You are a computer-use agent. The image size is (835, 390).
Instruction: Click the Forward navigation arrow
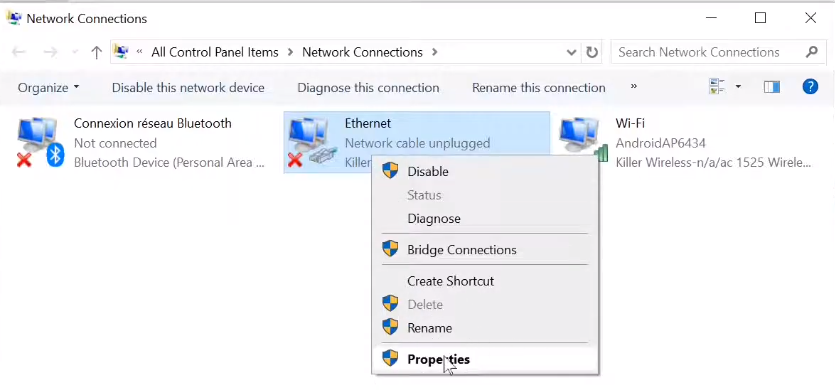[50, 52]
